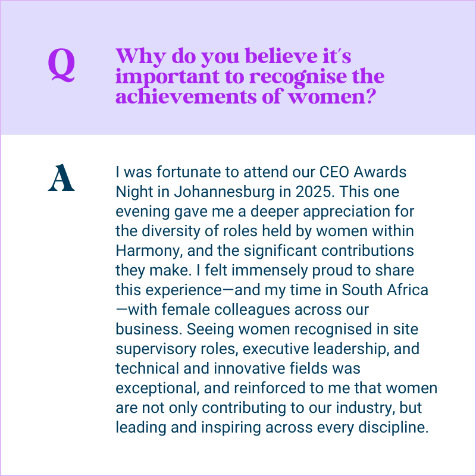The height and width of the screenshot is (476, 476).
Task: Click the dark blue A letter icon
Action: [61, 178]
